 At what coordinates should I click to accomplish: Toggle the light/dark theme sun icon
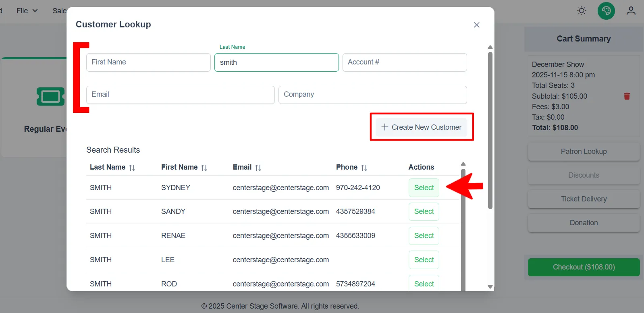point(582,11)
